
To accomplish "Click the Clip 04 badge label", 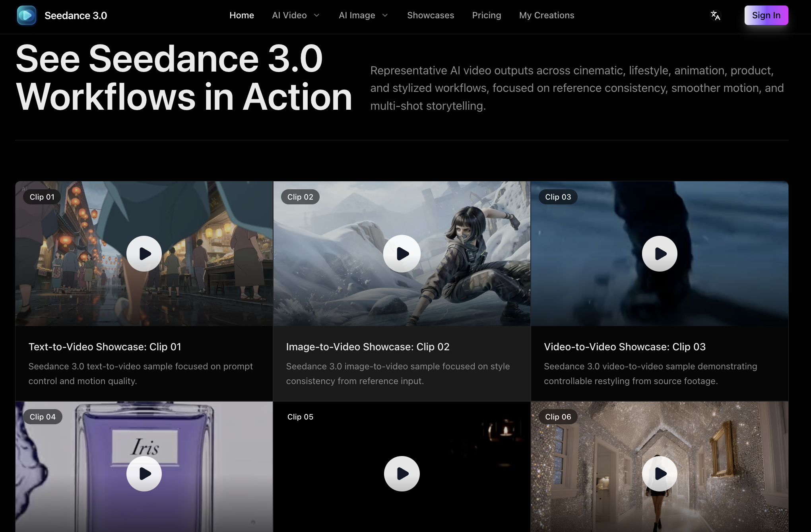I will point(43,417).
